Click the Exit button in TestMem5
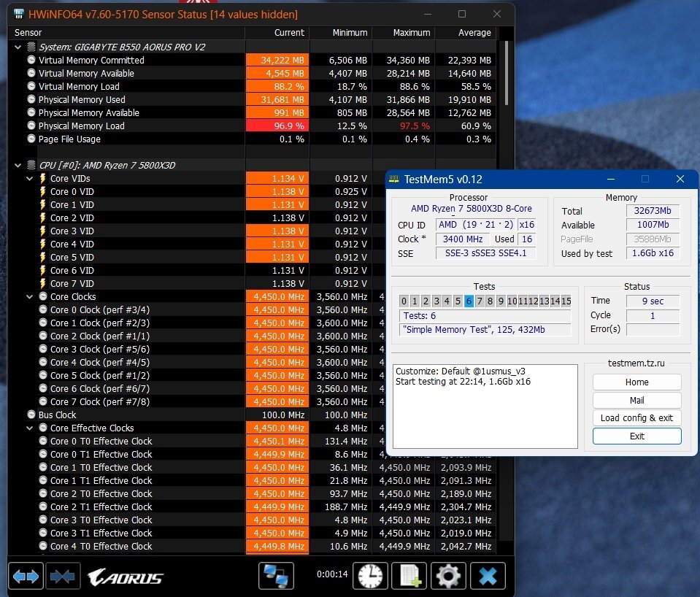Viewport: 700px width, 597px height. 637,436
